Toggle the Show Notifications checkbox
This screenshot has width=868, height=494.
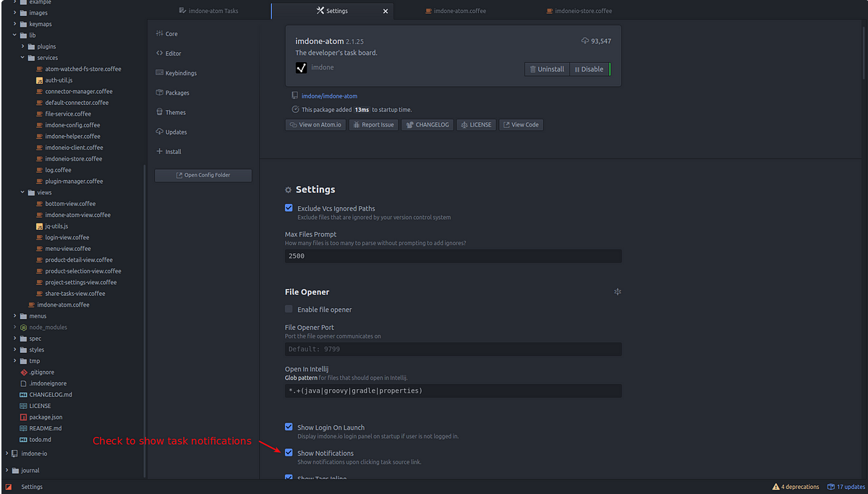pyautogui.click(x=289, y=453)
